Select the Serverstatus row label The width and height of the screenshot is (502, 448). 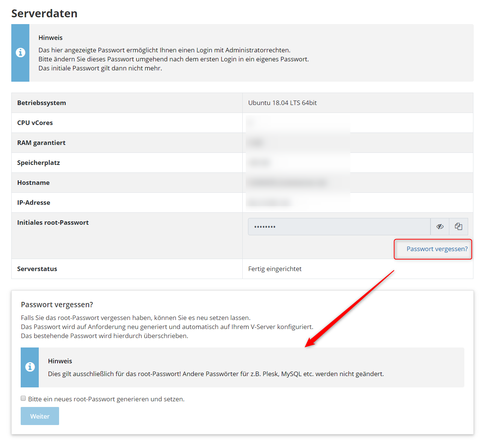pyautogui.click(x=37, y=269)
